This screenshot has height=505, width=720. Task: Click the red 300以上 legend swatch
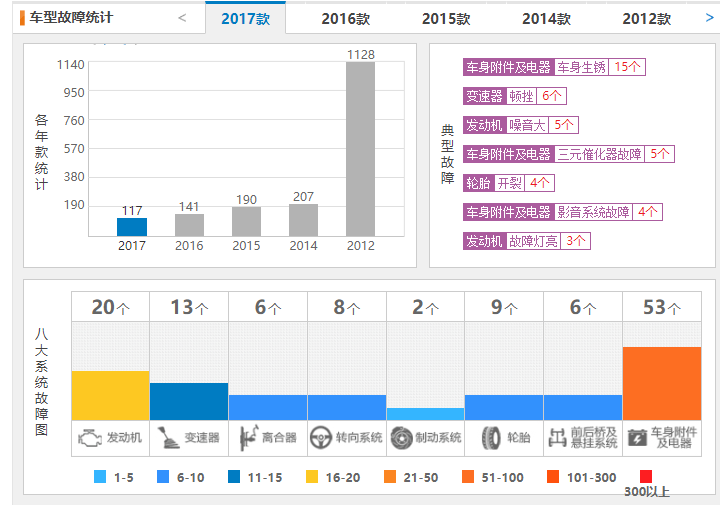[645, 477]
